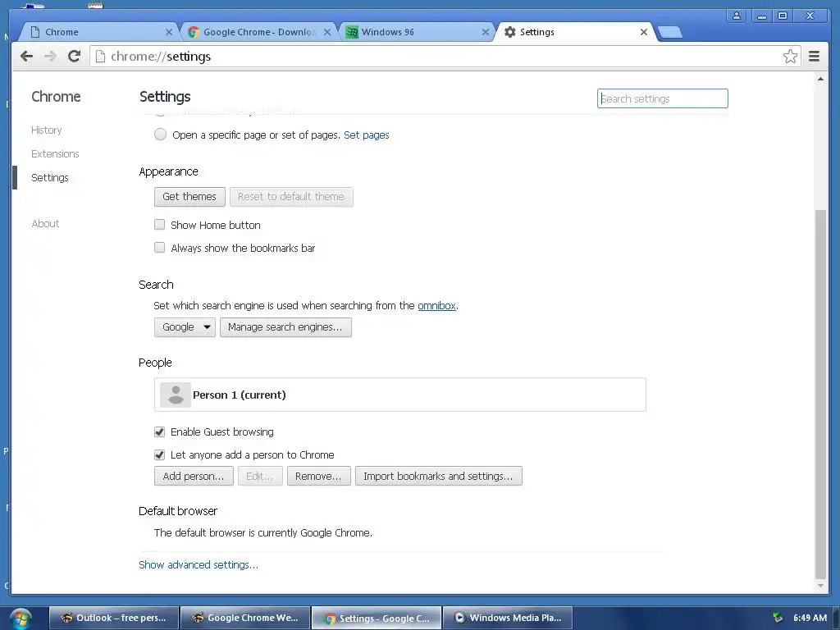This screenshot has height=630, width=840.
Task: Open the Chrome hamburger menu
Action: [814, 57]
